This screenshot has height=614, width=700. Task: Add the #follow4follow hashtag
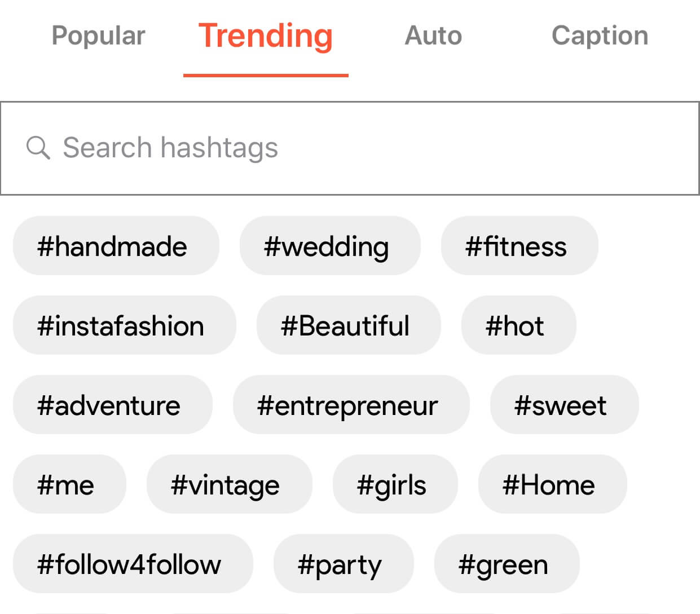[x=133, y=564]
